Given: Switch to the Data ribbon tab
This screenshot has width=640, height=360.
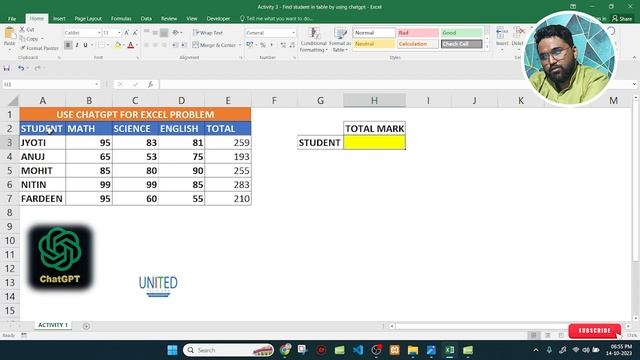Looking at the screenshot, I should (x=146, y=19).
